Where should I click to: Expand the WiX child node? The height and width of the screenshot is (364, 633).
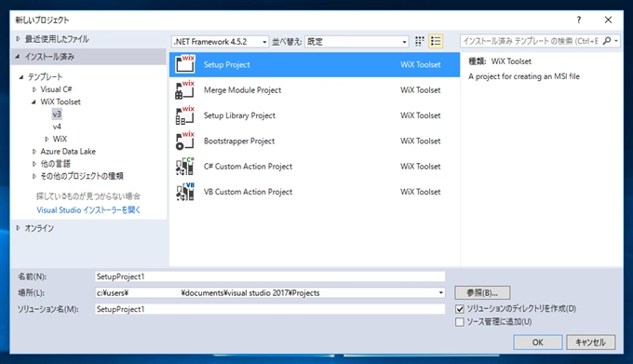click(x=47, y=140)
